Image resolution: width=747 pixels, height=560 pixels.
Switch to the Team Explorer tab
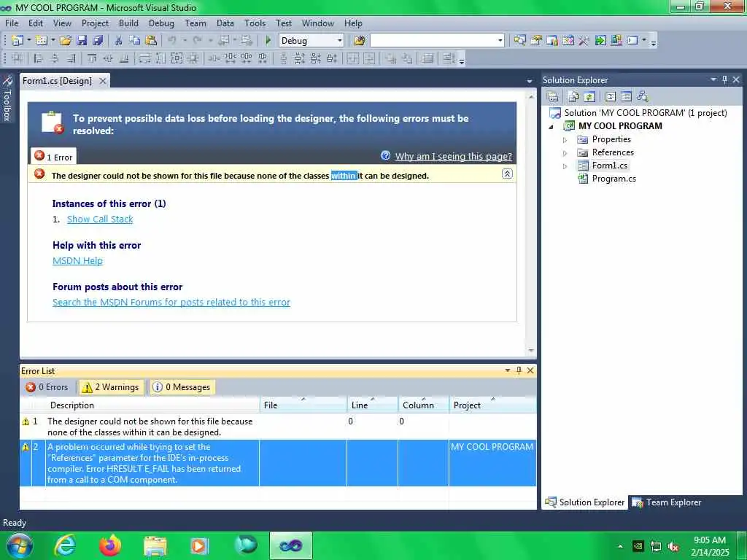[x=667, y=502]
